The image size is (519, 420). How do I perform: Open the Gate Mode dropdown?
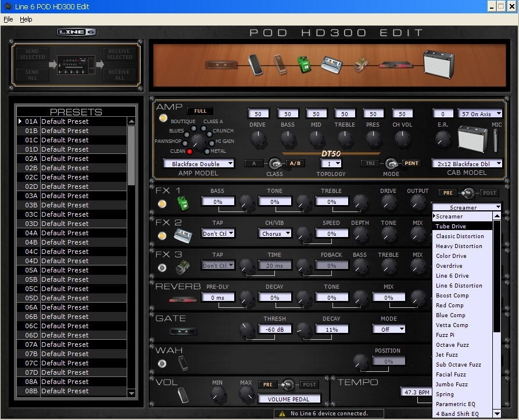(389, 329)
